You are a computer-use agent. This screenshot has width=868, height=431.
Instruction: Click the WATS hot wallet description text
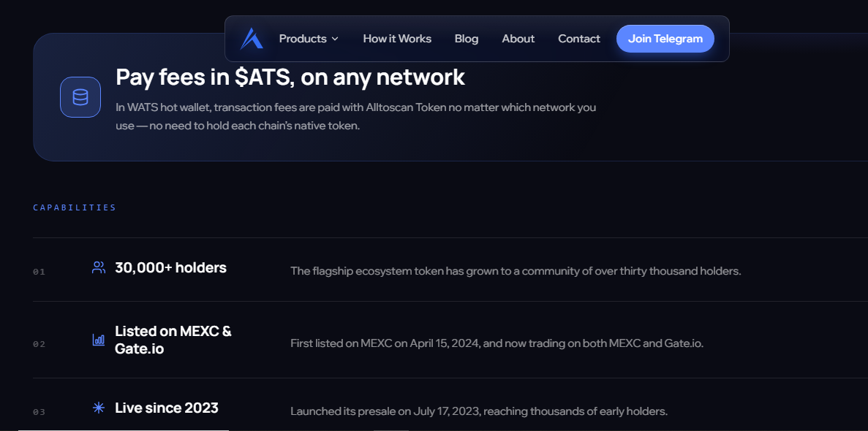tap(356, 116)
